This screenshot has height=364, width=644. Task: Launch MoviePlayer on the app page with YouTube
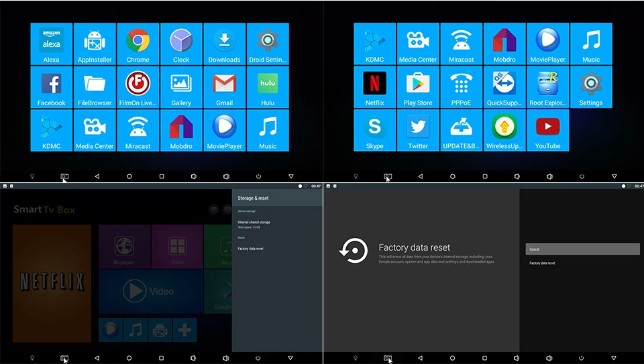pos(547,44)
